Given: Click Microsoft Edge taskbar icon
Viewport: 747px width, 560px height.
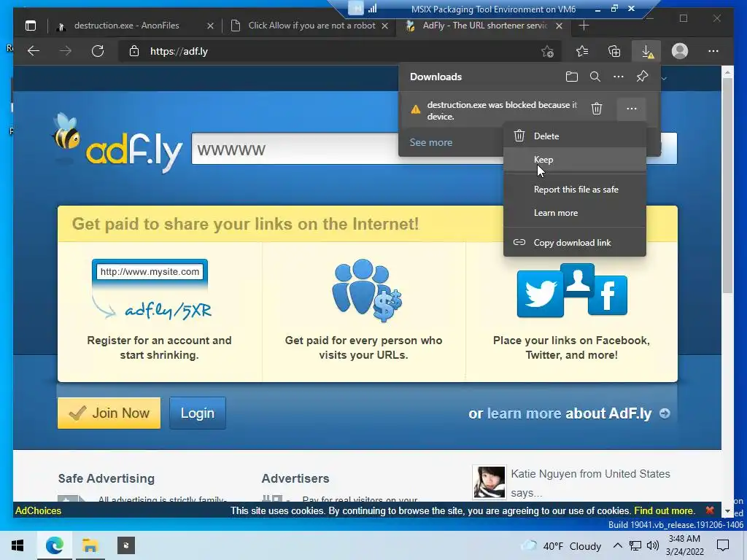Looking at the screenshot, I should coord(54,545).
